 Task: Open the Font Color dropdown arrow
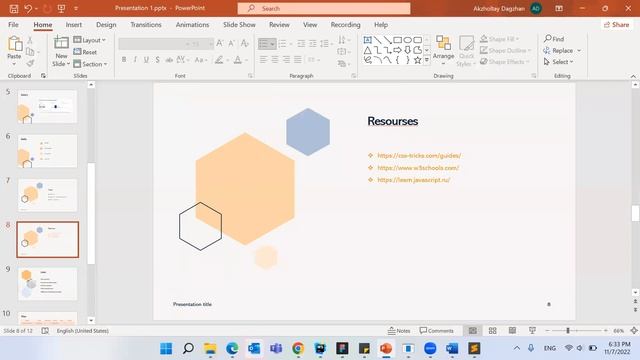pyautogui.click(x=247, y=60)
